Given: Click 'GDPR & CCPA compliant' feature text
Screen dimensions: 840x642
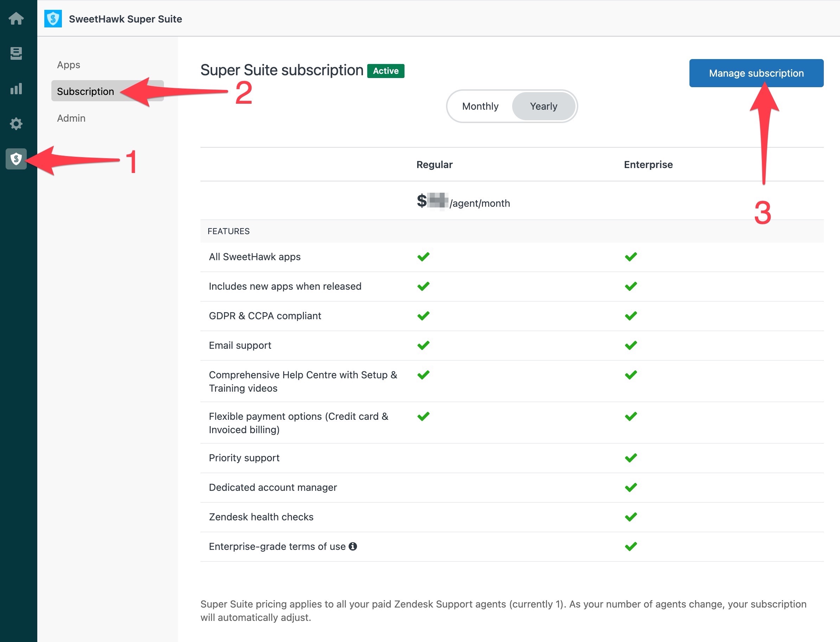Looking at the screenshot, I should [x=265, y=316].
